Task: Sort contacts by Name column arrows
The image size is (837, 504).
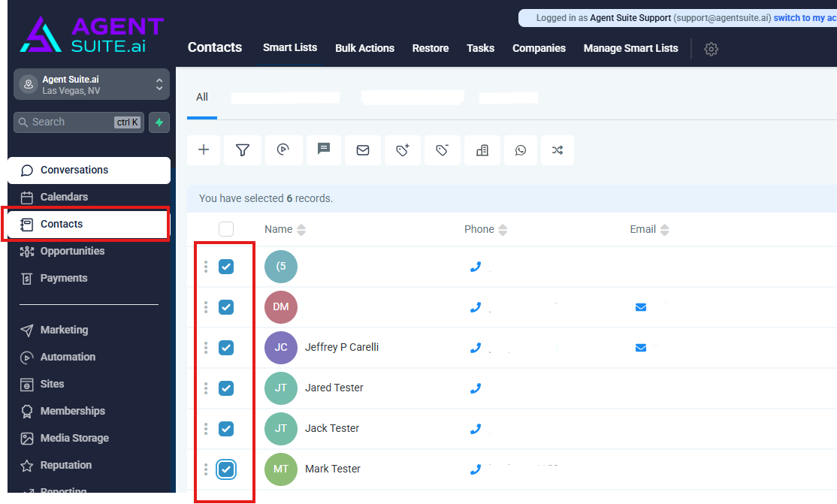Action: (x=301, y=230)
